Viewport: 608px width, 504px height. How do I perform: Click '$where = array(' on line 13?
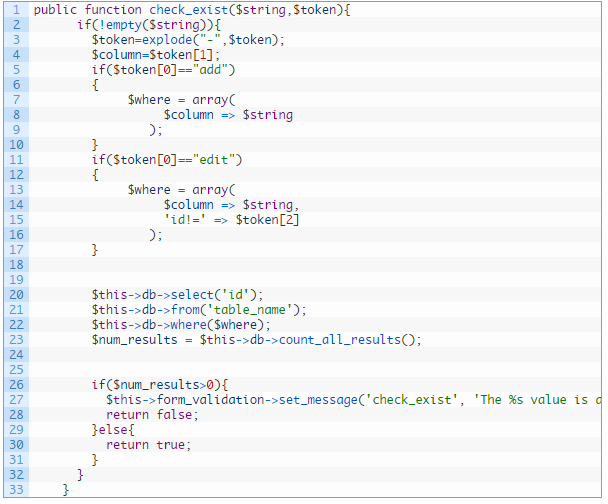pyautogui.click(x=181, y=190)
